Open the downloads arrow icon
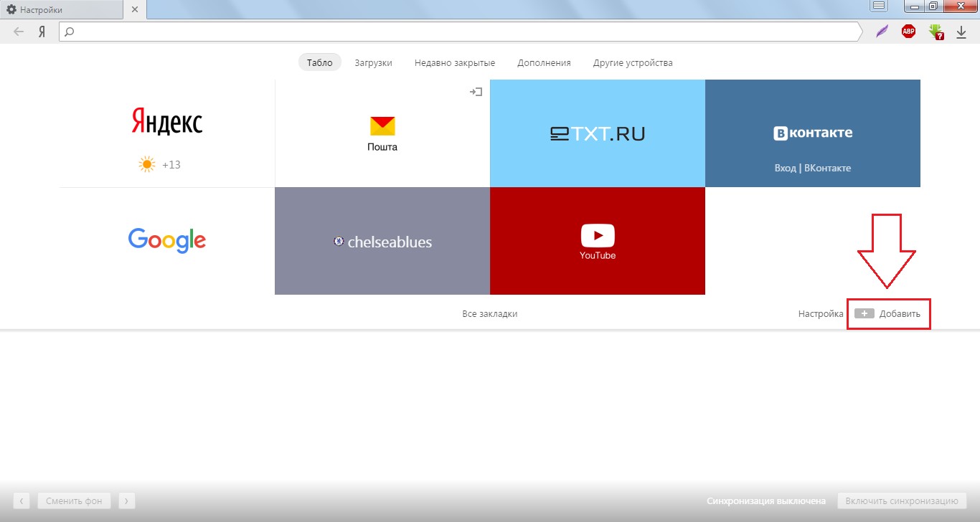980x522 pixels. (x=961, y=32)
